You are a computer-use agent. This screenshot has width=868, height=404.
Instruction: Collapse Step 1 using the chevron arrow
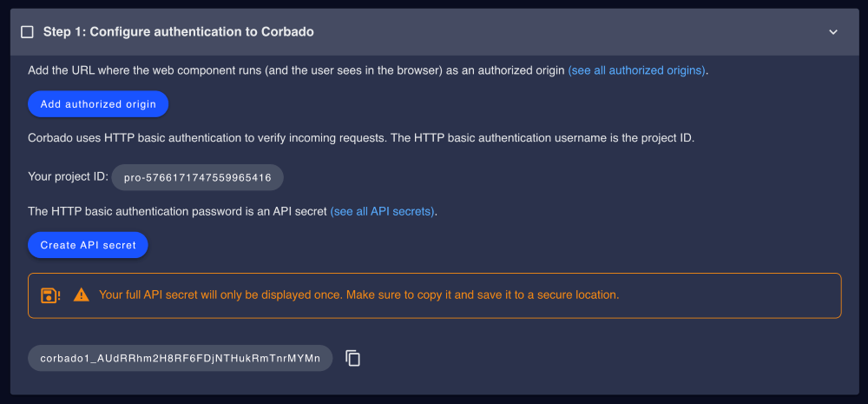point(833,32)
